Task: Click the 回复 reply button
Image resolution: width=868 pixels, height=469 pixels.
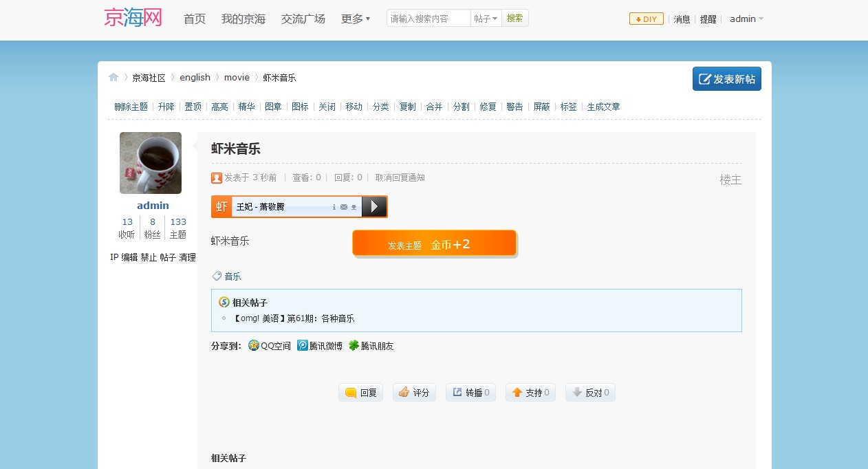Action: tap(361, 393)
